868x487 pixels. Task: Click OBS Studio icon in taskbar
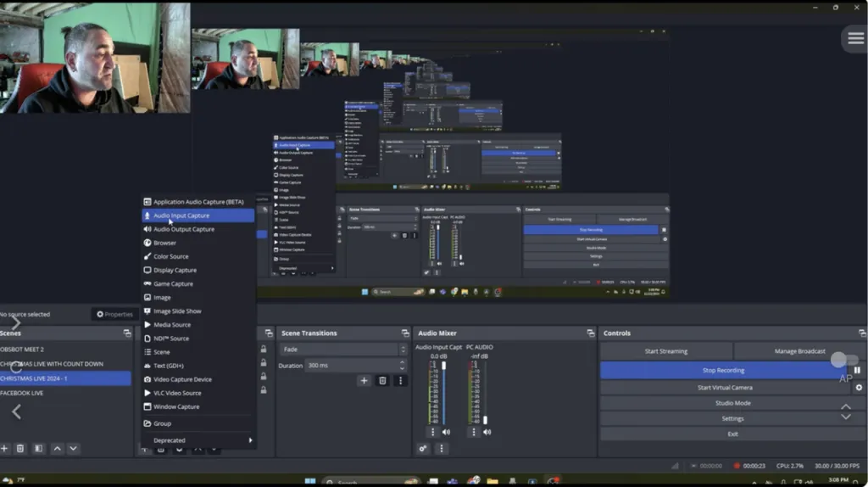coord(553,481)
